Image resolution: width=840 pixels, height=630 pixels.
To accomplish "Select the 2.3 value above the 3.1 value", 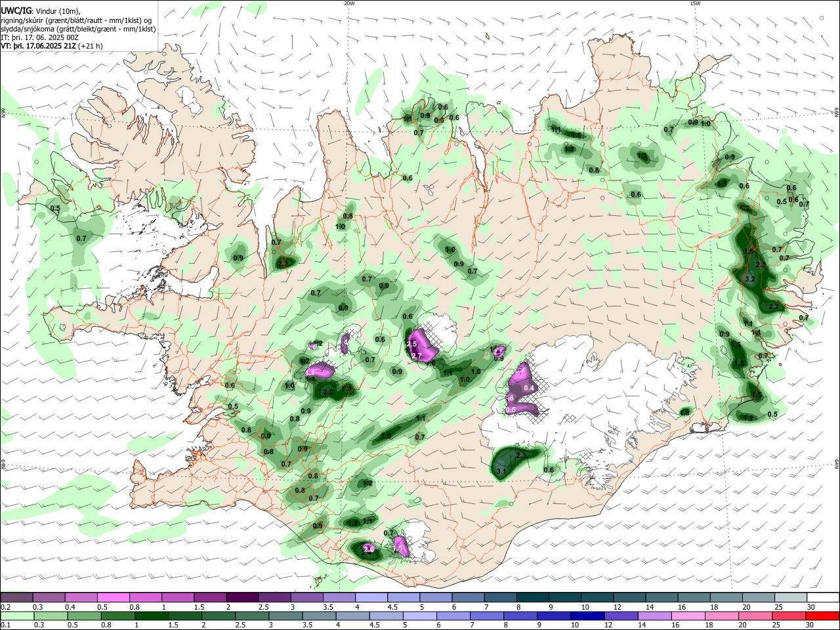I will pyautogui.click(x=522, y=455).
